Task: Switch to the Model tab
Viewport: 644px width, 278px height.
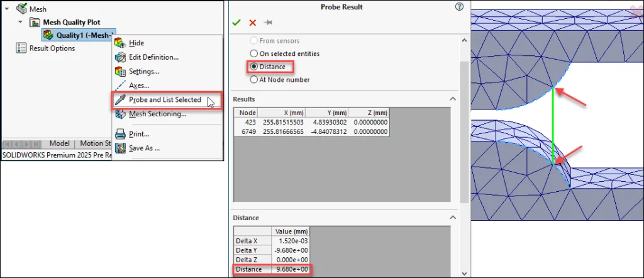Action: click(x=59, y=143)
